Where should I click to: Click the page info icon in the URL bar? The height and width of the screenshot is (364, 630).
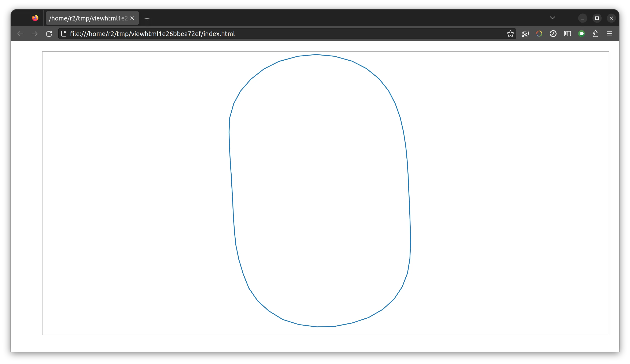(x=64, y=34)
